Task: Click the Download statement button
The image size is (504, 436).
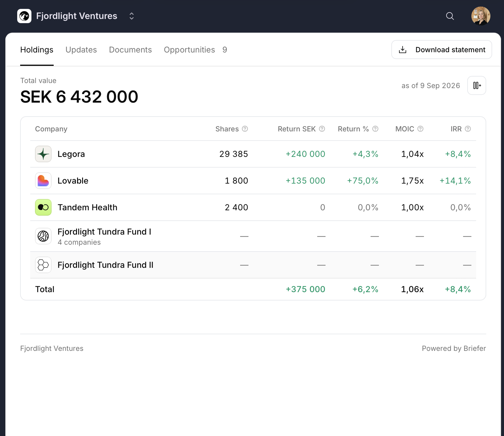Action: coord(442,50)
